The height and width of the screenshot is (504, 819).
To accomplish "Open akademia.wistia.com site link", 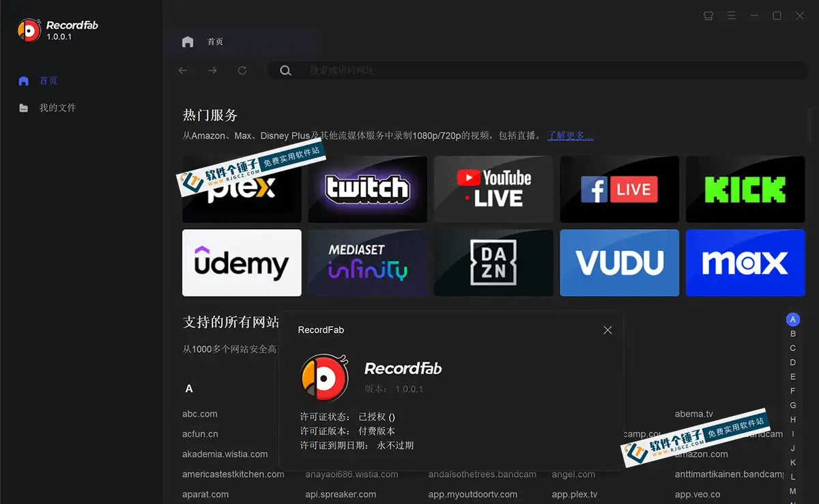I will click(225, 454).
